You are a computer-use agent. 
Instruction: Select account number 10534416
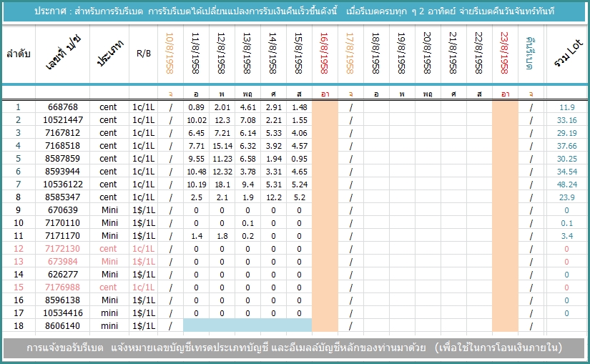point(63,313)
